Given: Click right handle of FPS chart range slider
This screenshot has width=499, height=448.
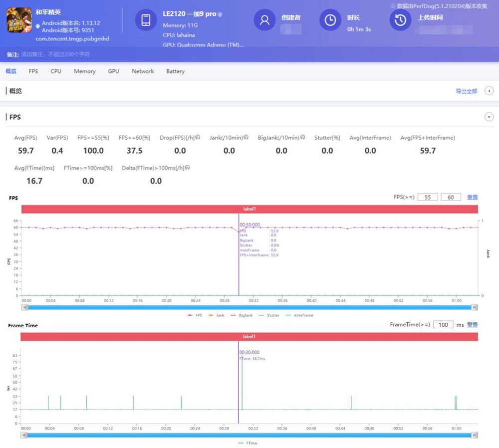Looking at the screenshot, I should (x=475, y=307).
